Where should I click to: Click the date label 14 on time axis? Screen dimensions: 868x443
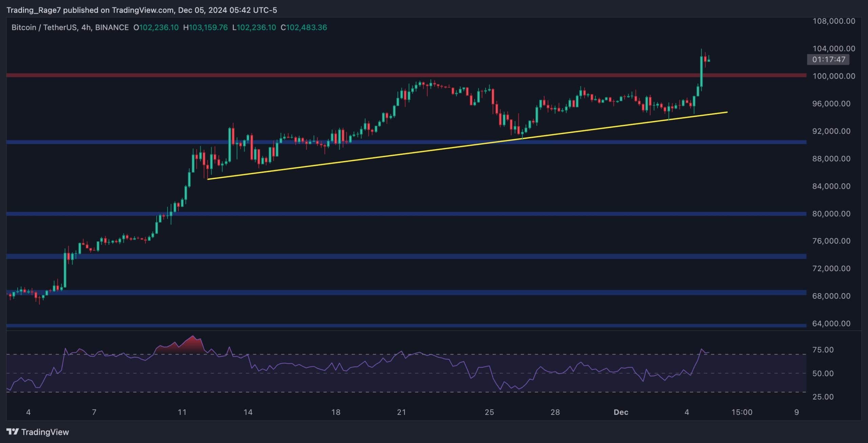click(x=248, y=412)
